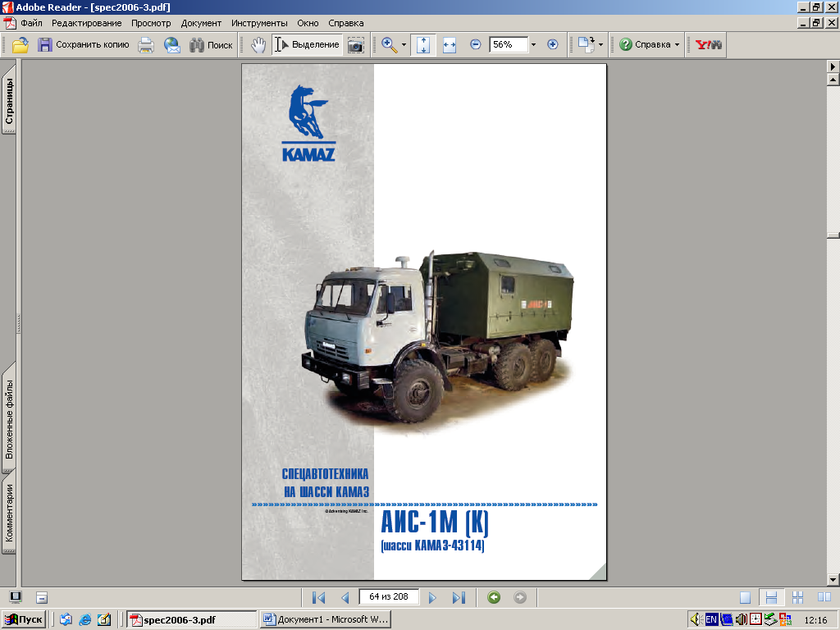Expand the Справка toolbar dropdown arrow
This screenshot has height=630, width=840.
[x=677, y=45]
